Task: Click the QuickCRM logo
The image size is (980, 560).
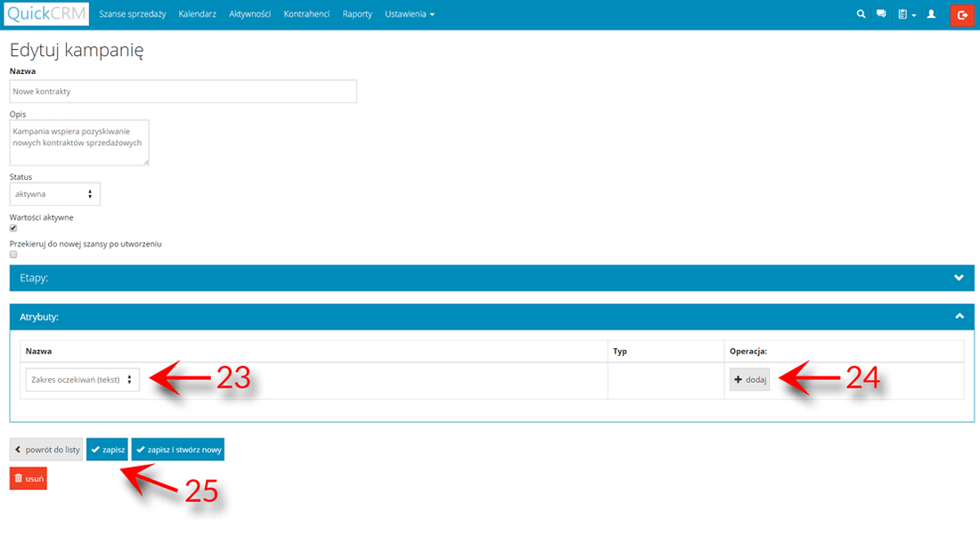Action: (46, 14)
